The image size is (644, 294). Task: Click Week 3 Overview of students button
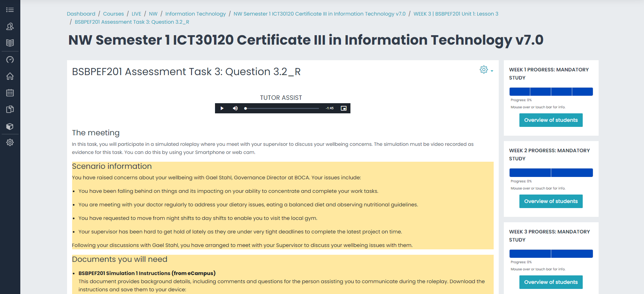coord(551,282)
